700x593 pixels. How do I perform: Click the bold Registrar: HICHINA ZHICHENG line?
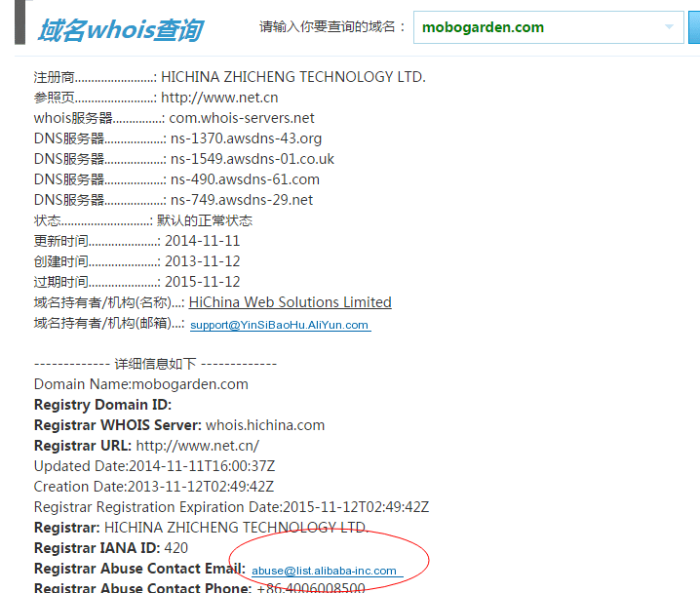[x=202, y=528]
